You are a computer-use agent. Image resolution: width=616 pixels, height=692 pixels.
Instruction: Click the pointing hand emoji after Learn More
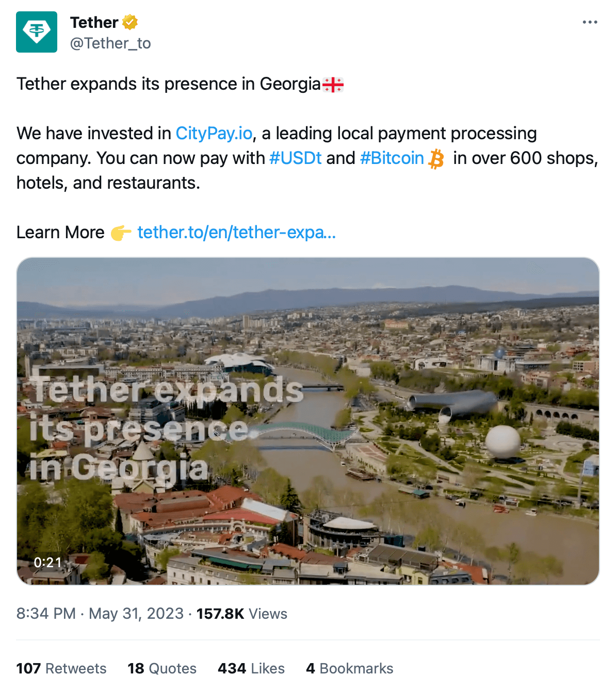coord(121,233)
